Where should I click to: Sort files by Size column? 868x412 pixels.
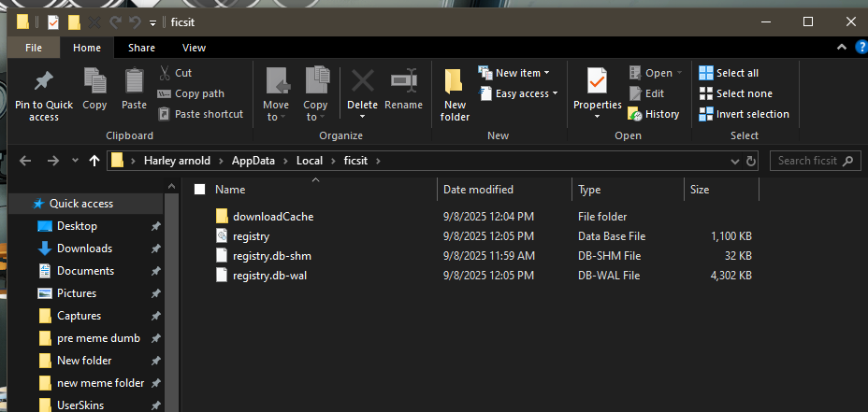click(700, 190)
